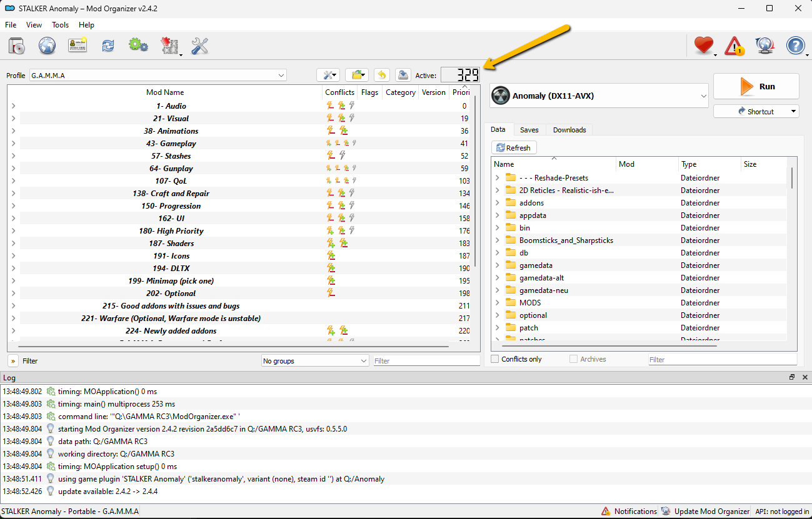The height and width of the screenshot is (519, 812).
Task: Open the blue question mark Help icon
Action: tap(796, 46)
